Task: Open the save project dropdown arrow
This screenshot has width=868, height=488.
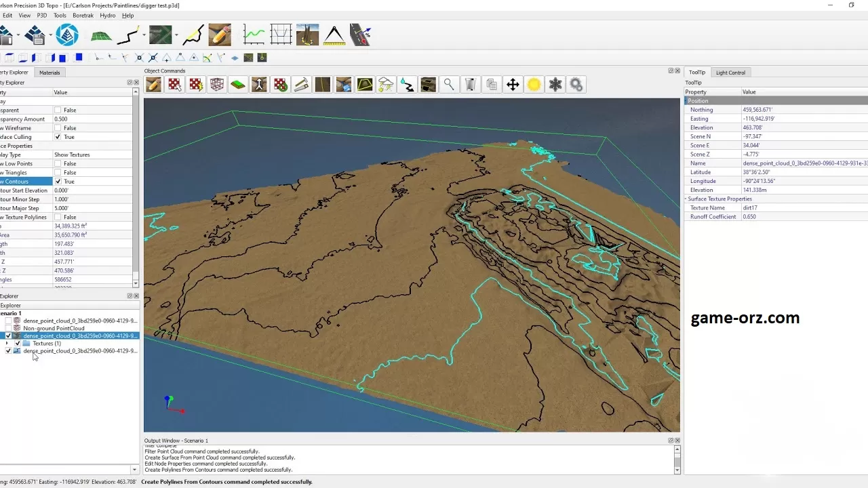Action: click(x=50, y=35)
